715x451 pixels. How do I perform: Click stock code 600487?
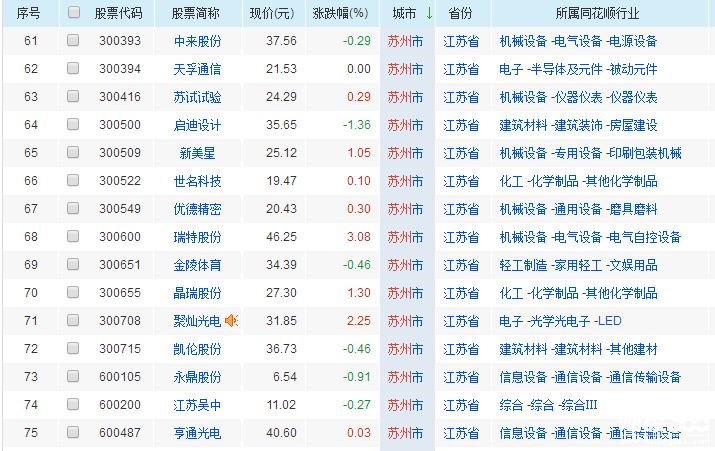(120, 433)
